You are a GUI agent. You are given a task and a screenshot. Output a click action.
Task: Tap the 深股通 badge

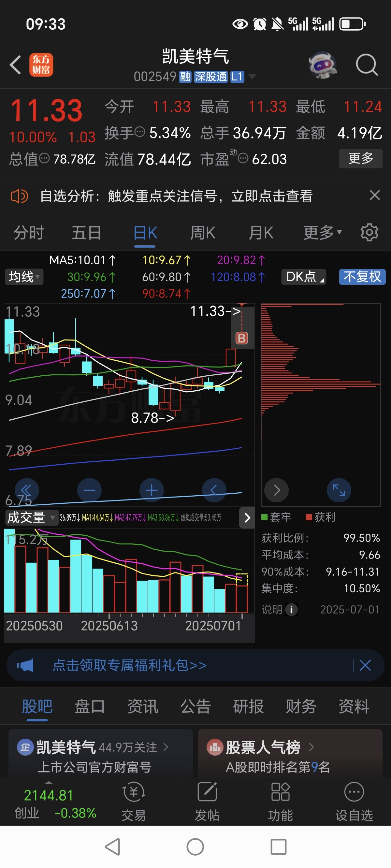211,77
